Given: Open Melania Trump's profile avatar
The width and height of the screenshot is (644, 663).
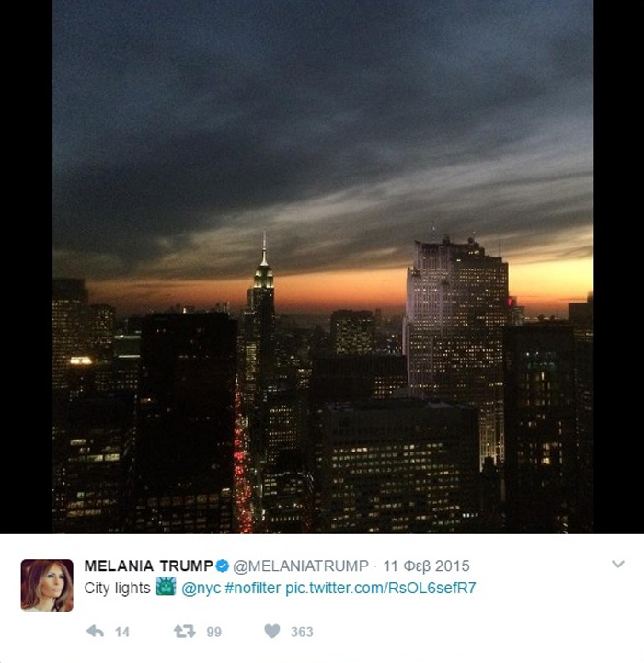Looking at the screenshot, I should tap(47, 585).
